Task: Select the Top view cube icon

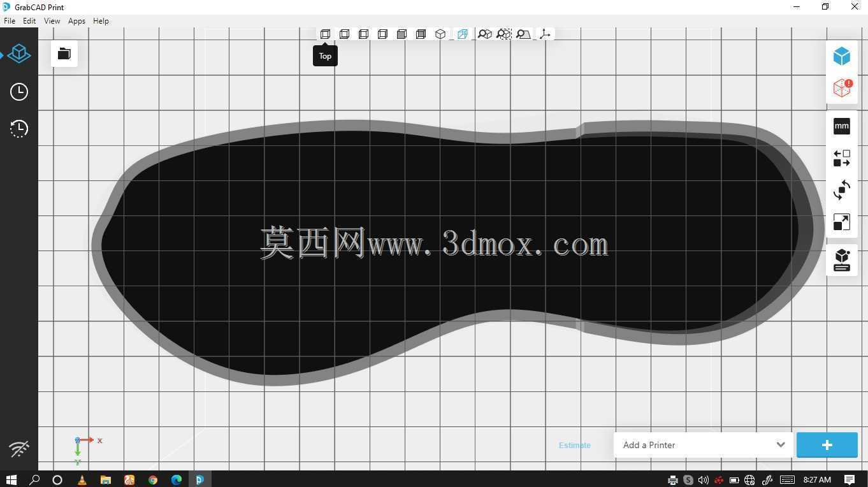Action: click(325, 34)
